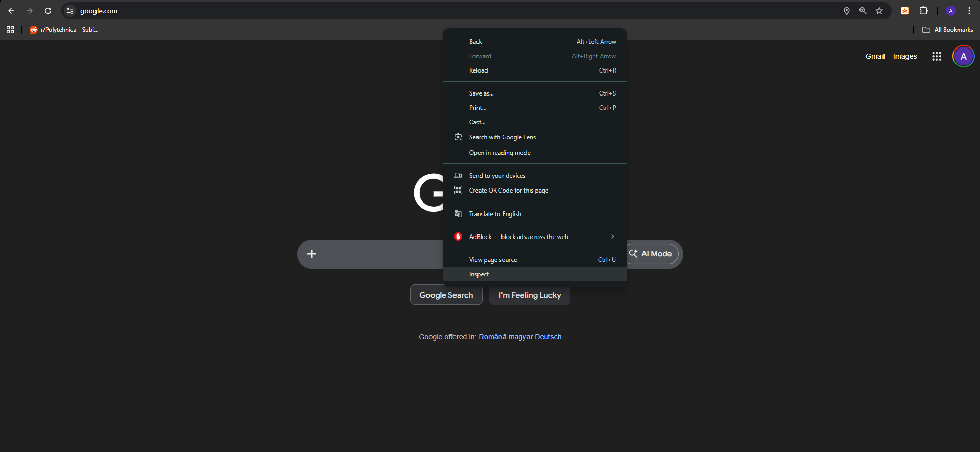Open the All Bookmarks folder

[948, 30]
